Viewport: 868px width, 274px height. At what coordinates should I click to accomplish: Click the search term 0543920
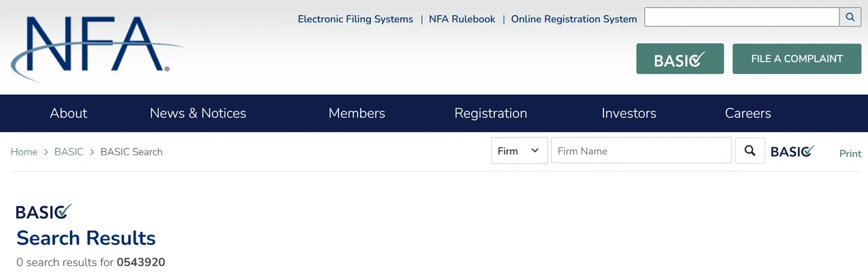click(x=141, y=262)
